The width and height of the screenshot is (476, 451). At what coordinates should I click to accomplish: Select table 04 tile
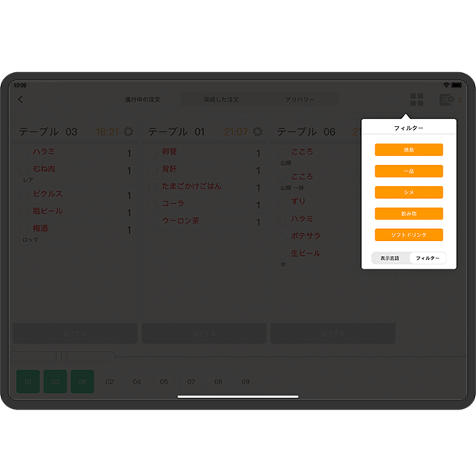pyautogui.click(x=136, y=381)
